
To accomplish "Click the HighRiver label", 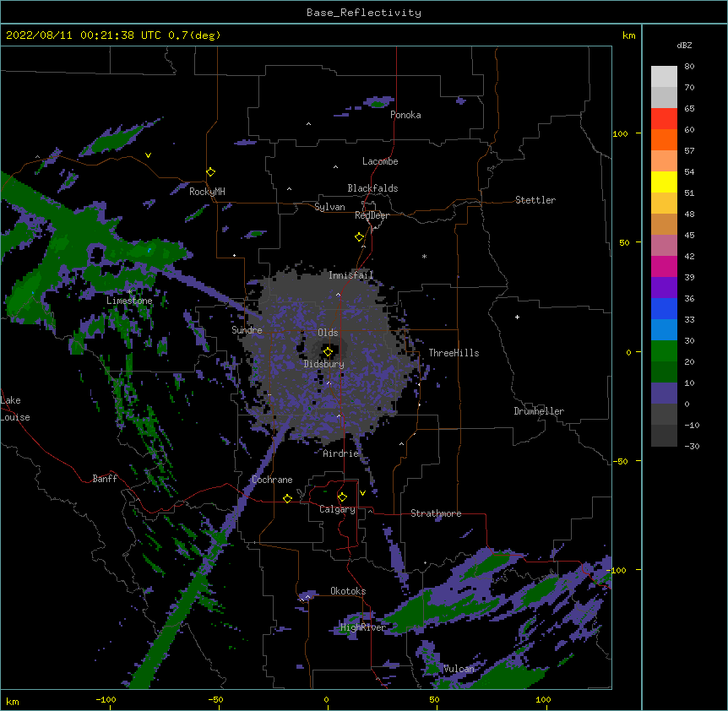I will tap(363, 627).
